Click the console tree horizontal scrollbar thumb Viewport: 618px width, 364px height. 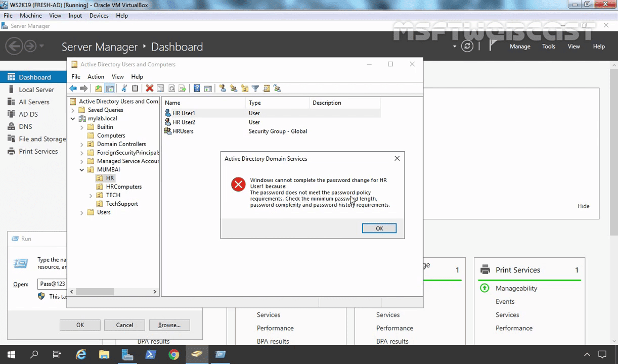point(95,292)
